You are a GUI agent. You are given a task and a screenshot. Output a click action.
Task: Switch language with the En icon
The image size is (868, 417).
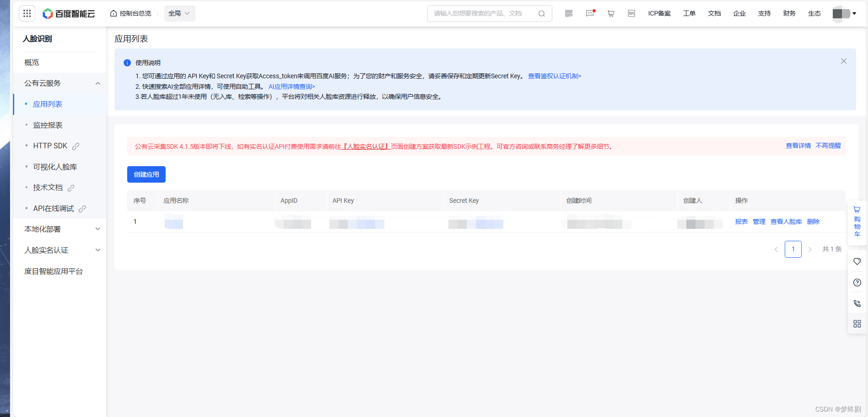[x=631, y=13]
